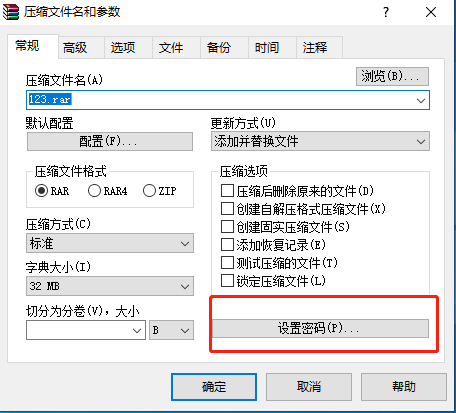The width and height of the screenshot is (456, 413).
Task: Open the 字典大小 32 MB dropdown
Action: (x=110, y=286)
